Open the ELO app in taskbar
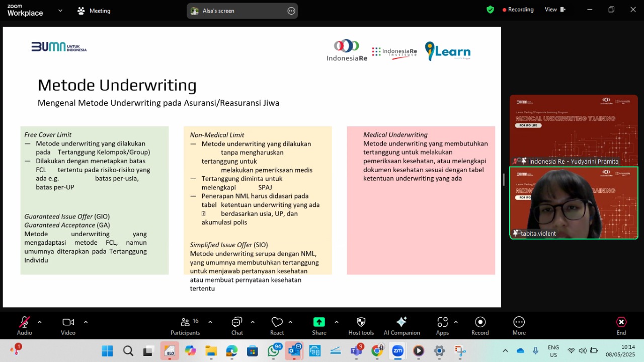Image resolution: width=644 pixels, height=362 pixels. (170, 350)
